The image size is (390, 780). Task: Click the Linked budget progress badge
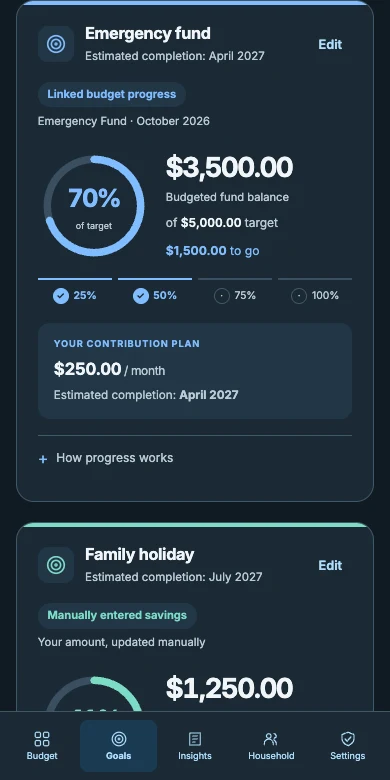112,94
